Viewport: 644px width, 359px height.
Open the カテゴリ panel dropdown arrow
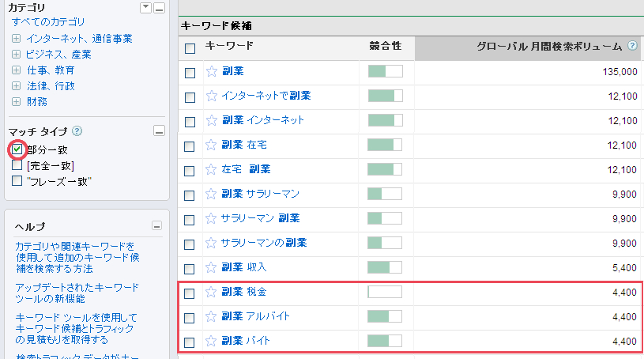coord(145,8)
